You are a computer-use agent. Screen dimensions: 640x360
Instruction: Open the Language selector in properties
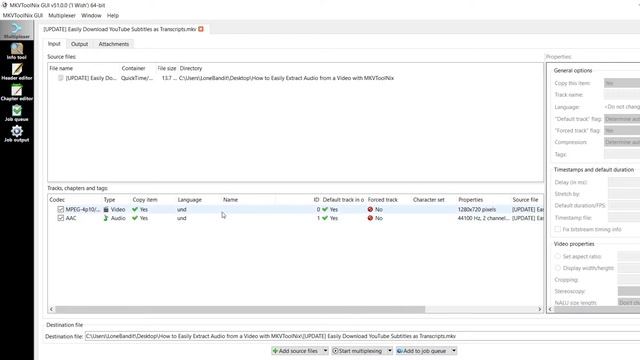click(622, 107)
